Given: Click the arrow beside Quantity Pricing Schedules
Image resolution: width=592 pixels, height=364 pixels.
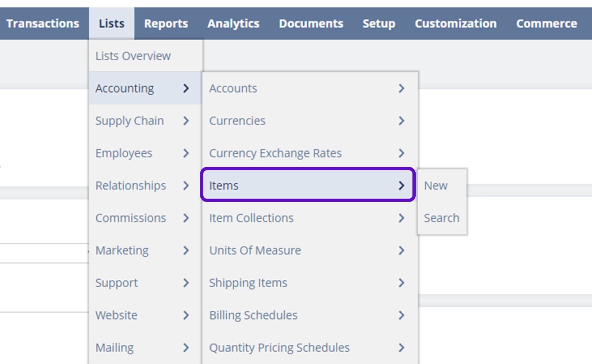Looking at the screenshot, I should [401, 348].
